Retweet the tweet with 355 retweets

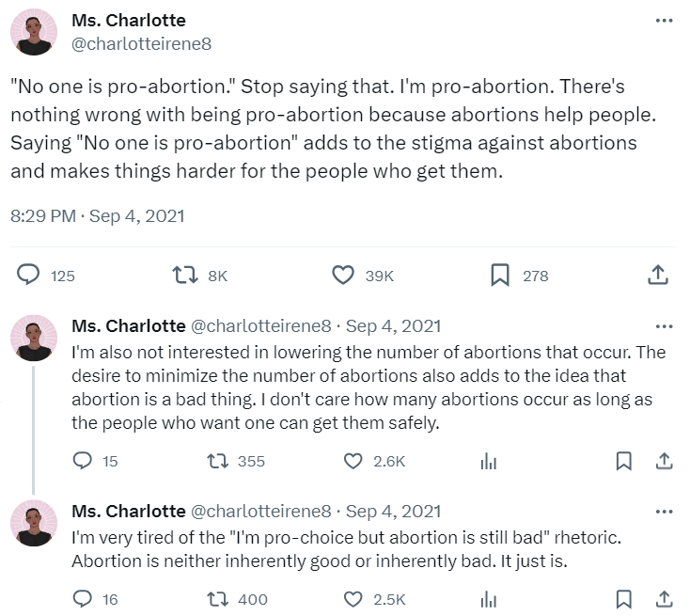(218, 461)
